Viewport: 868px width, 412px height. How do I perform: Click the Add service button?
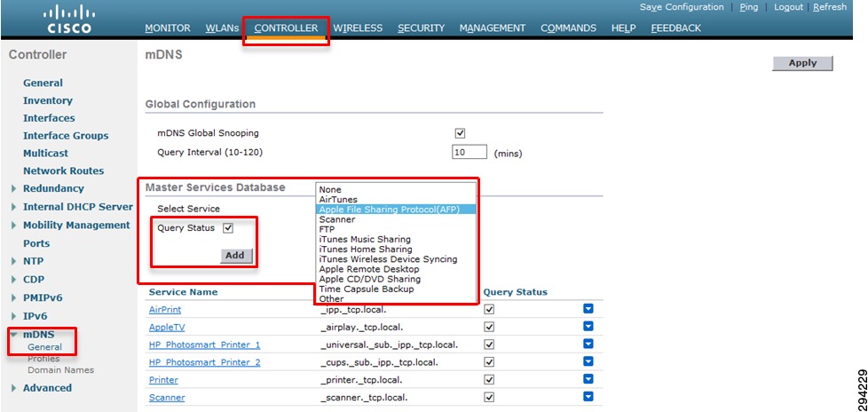click(235, 256)
